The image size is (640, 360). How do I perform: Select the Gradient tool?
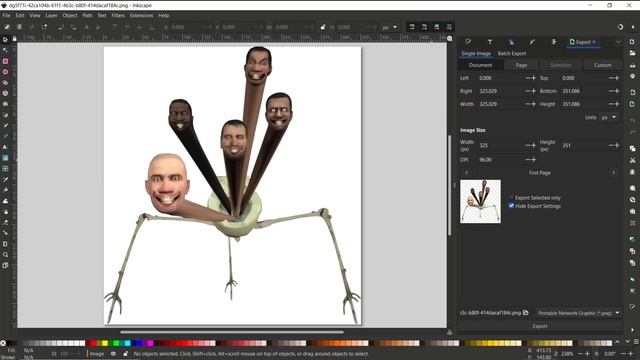tap(5, 158)
